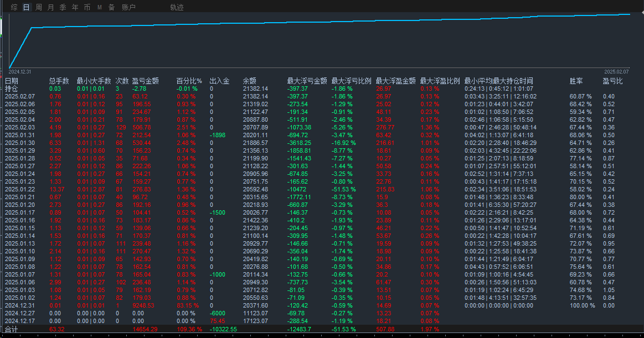Click the 13.37 total lots cell
Screen dimensions: 644x338
pos(56,189)
